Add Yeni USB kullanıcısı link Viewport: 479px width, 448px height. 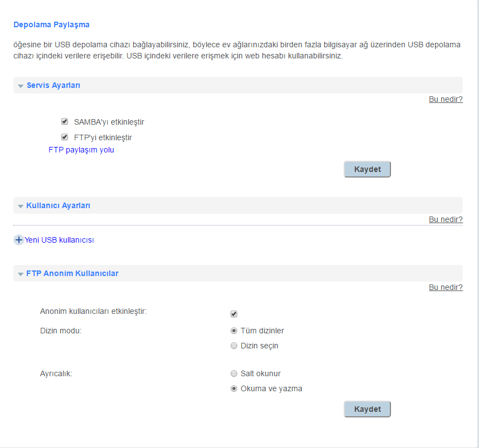59,240
